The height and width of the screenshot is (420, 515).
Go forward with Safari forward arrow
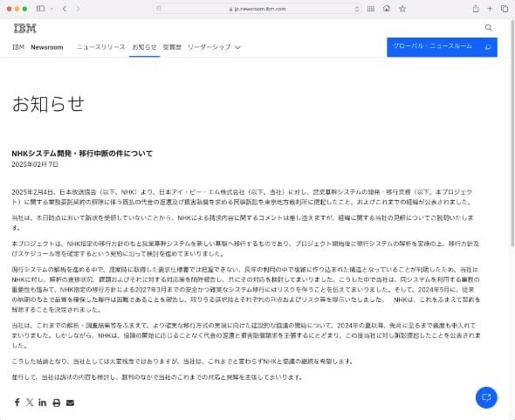tap(78, 9)
